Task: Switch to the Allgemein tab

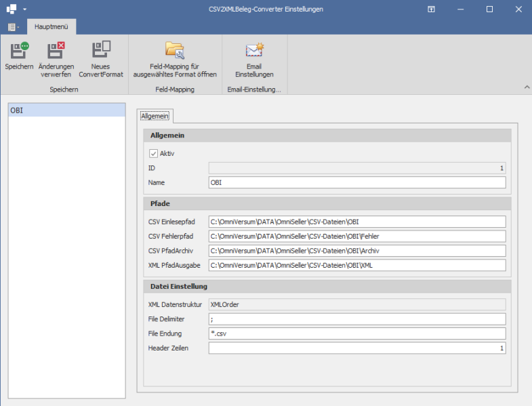Action: pos(155,116)
